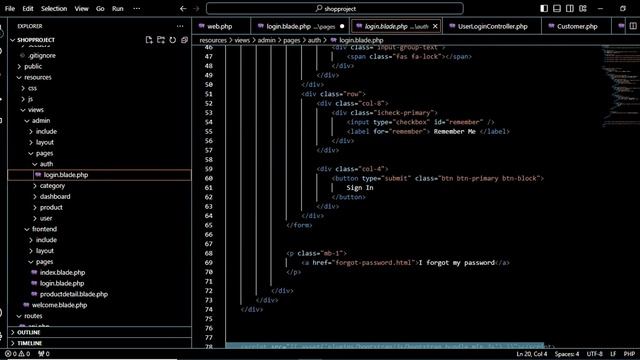The height and width of the screenshot is (360, 640).
Task: Open customize layout icon
Action: pos(583,9)
